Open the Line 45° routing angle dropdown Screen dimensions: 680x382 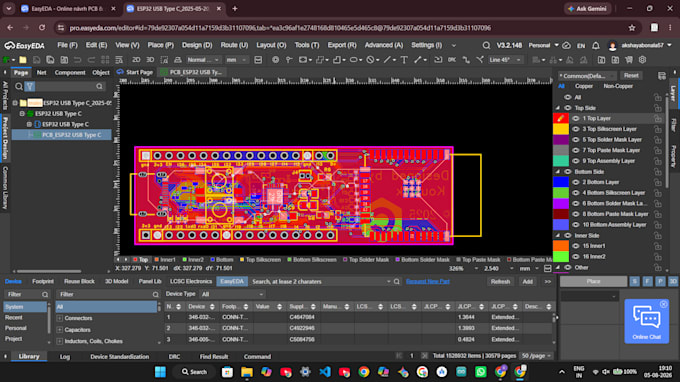[x=505, y=60]
